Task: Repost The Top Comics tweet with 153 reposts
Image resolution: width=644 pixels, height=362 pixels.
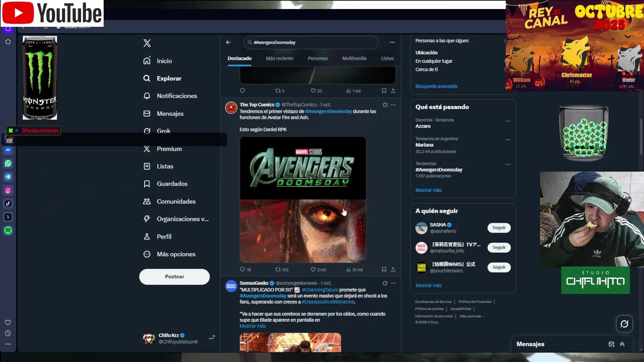Action: [278, 269]
